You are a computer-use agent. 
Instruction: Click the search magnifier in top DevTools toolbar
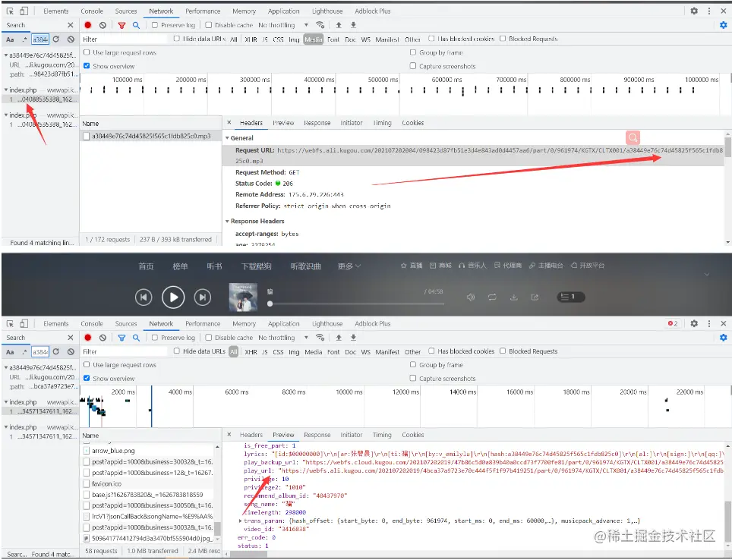tap(136, 25)
